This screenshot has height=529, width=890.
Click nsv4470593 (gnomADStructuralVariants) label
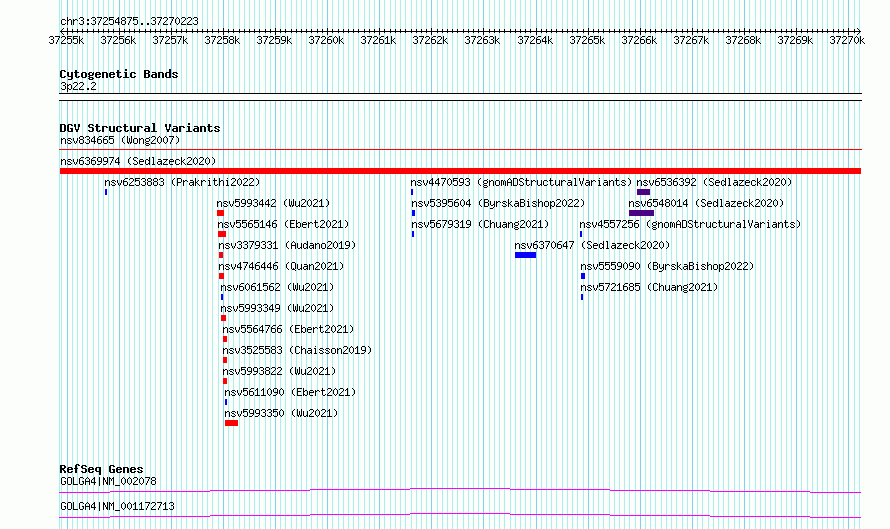(x=521, y=182)
